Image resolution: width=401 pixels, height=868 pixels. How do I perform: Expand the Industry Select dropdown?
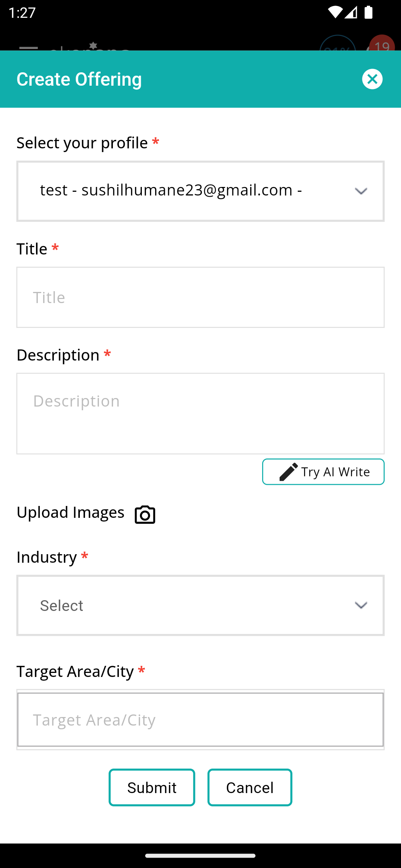pyautogui.click(x=200, y=605)
